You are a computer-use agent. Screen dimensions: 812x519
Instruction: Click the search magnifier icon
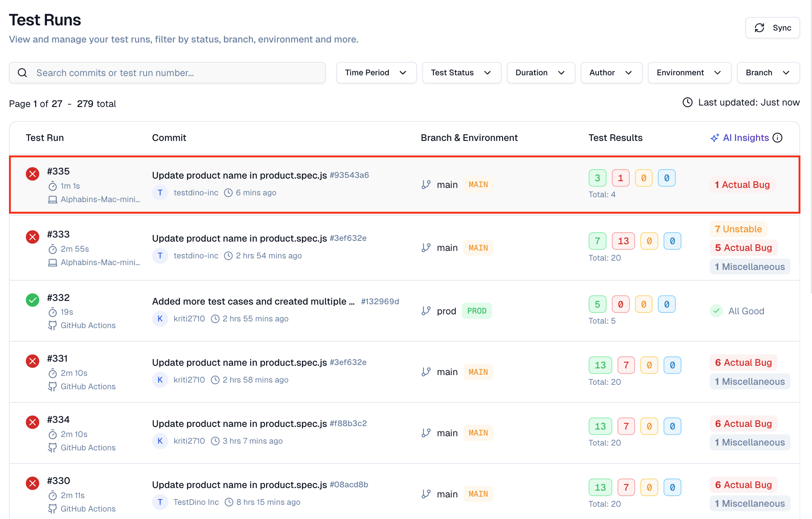[x=22, y=73]
